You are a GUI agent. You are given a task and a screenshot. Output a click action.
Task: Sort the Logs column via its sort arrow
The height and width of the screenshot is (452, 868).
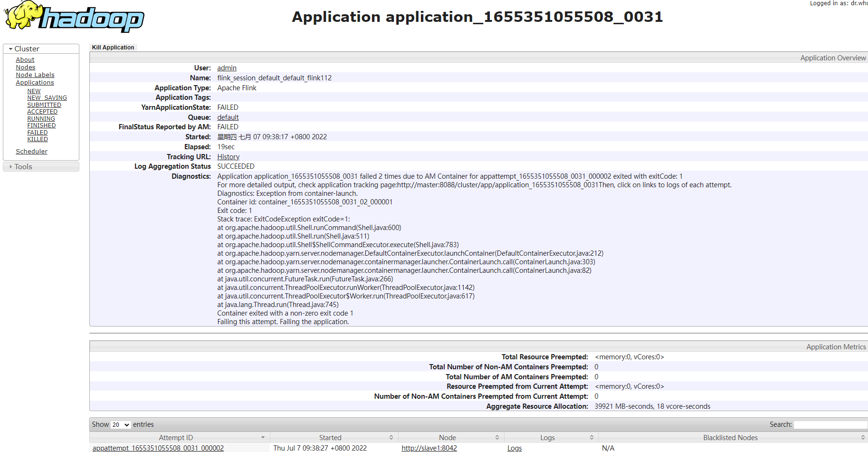point(591,437)
